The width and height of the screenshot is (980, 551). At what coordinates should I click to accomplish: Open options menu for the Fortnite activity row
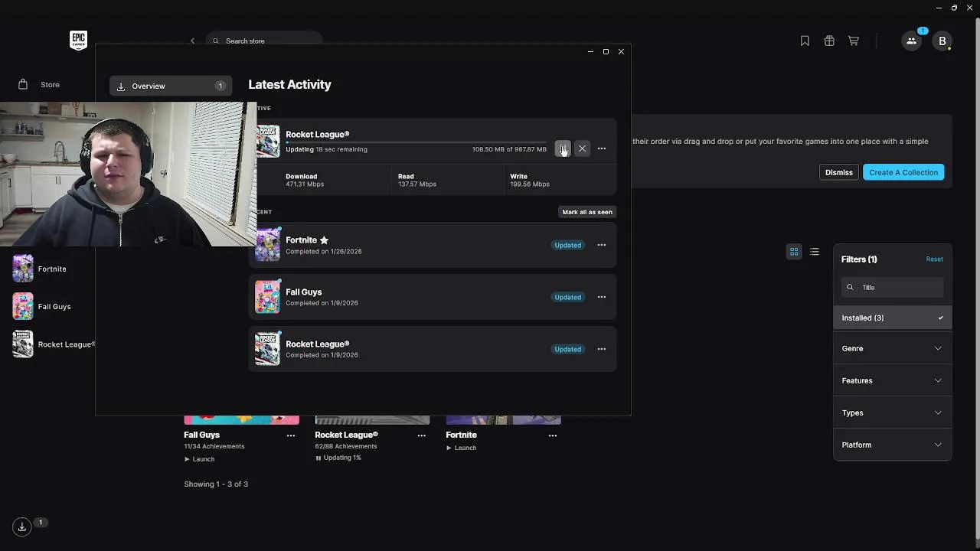coord(602,245)
